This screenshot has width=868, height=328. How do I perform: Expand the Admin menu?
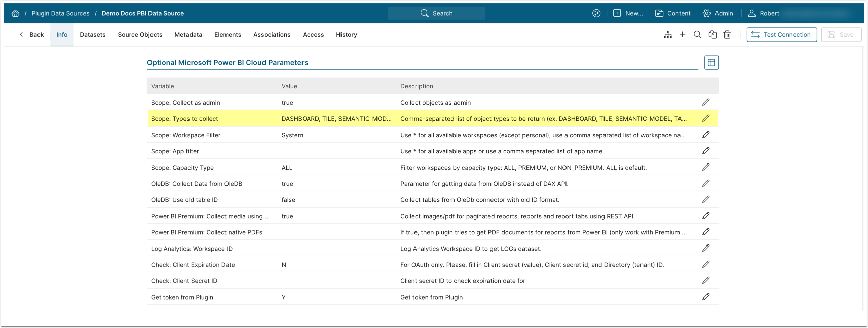point(718,13)
